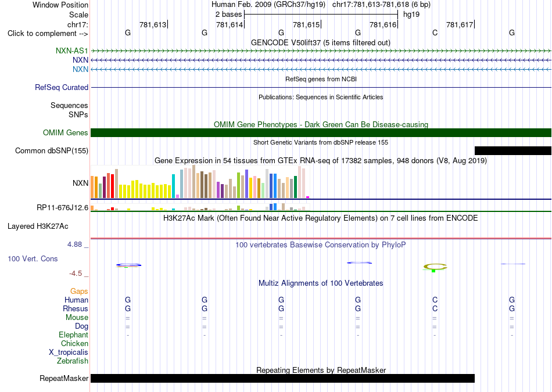Open the RP11-676J12.6 expression bar chart
The width and height of the screenshot is (552, 392).
(200, 207)
